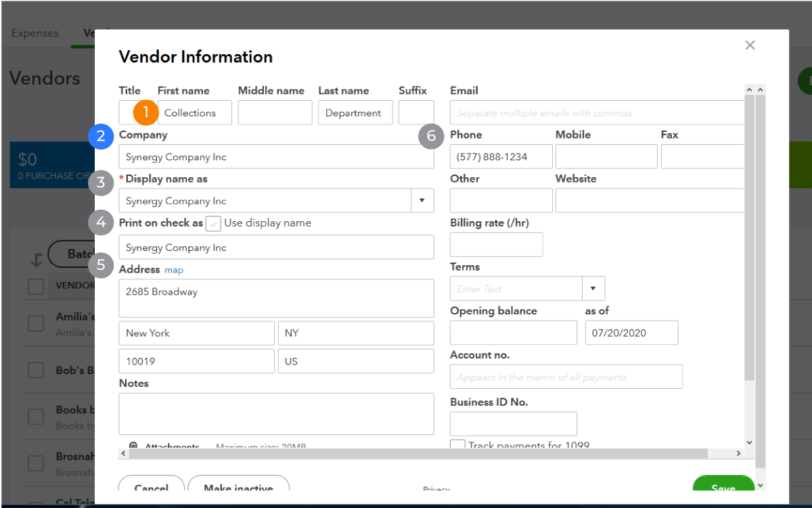Image resolution: width=812 pixels, height=508 pixels.
Task: Click the Title input field
Action: coord(137,112)
